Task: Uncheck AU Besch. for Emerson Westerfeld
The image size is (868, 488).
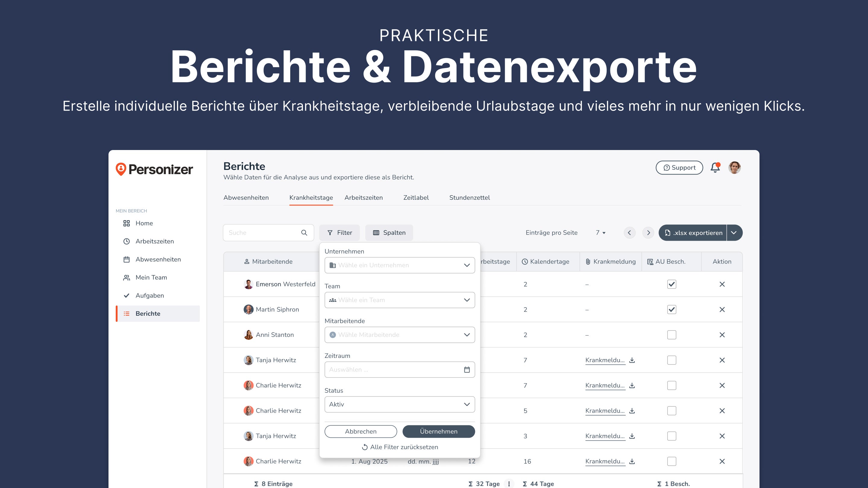Action: (671, 284)
